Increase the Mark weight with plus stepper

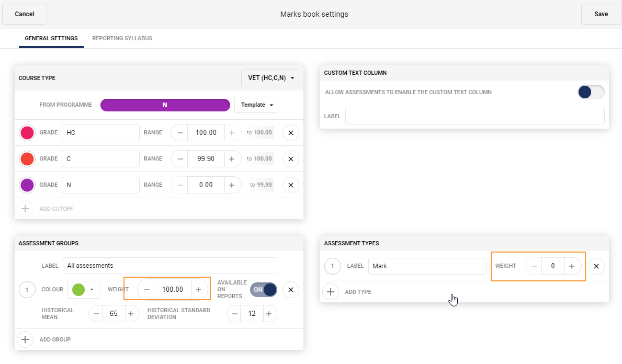tap(572, 266)
